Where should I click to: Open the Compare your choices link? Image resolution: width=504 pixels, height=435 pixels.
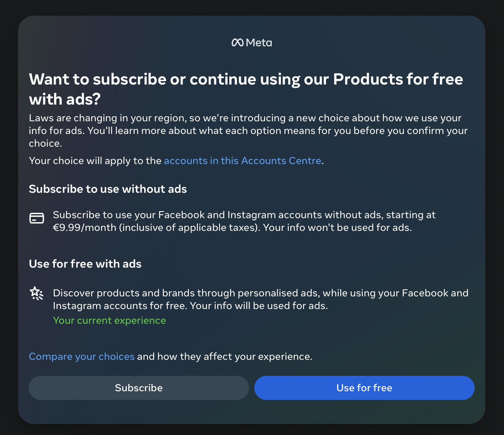tap(82, 356)
